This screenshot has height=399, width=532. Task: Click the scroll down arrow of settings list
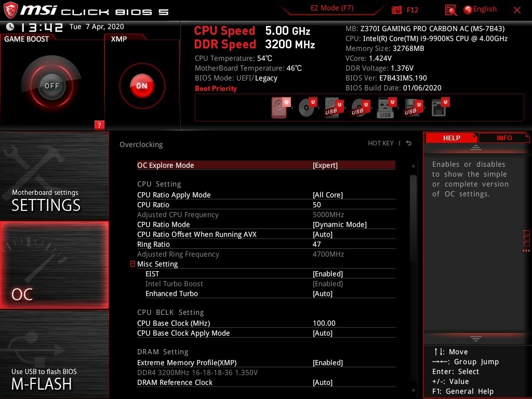click(413, 391)
